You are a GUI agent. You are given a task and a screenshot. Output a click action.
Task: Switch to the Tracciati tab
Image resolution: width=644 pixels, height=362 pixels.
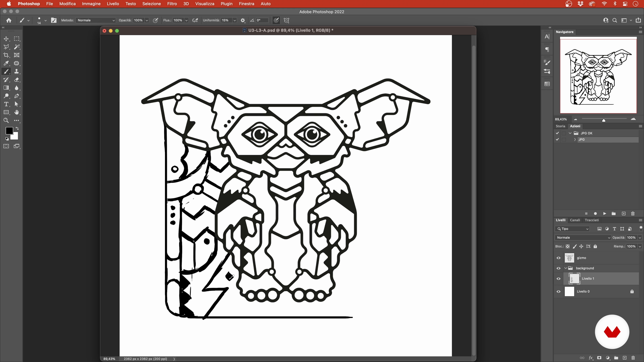pos(592,220)
